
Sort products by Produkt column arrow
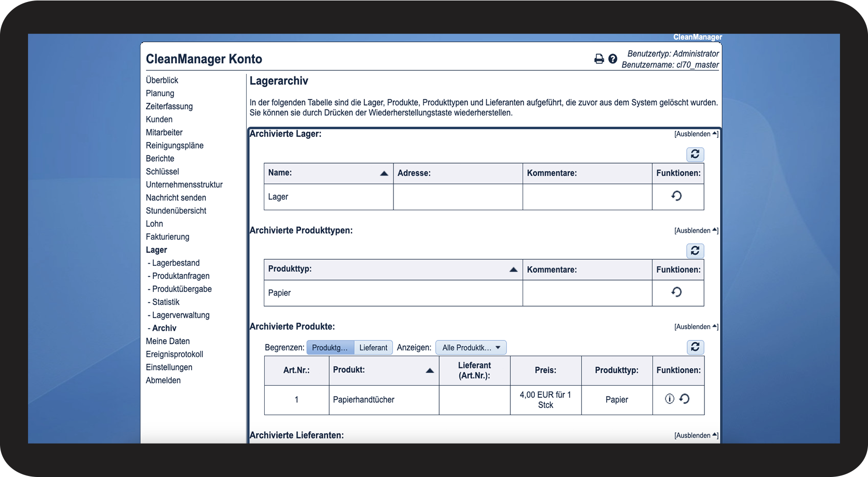coord(430,370)
